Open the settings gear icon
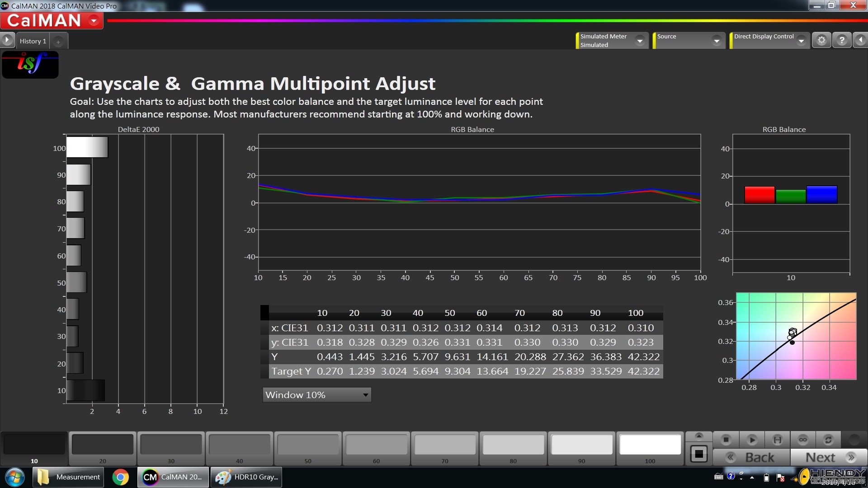Image resolution: width=868 pixels, height=488 pixels. tap(821, 41)
